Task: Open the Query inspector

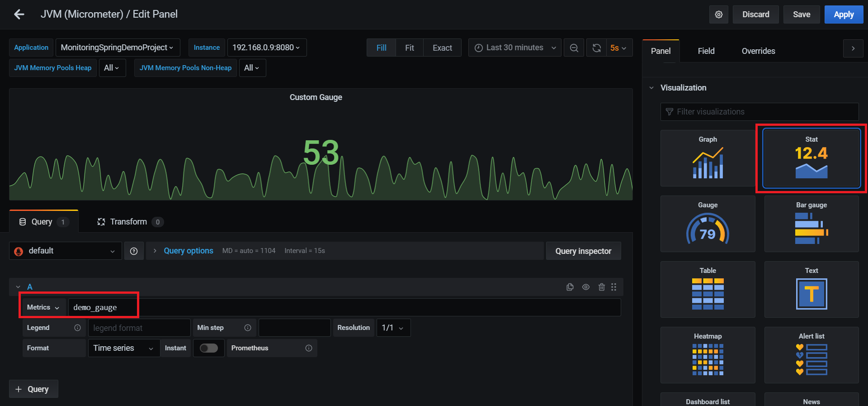Action: point(583,251)
